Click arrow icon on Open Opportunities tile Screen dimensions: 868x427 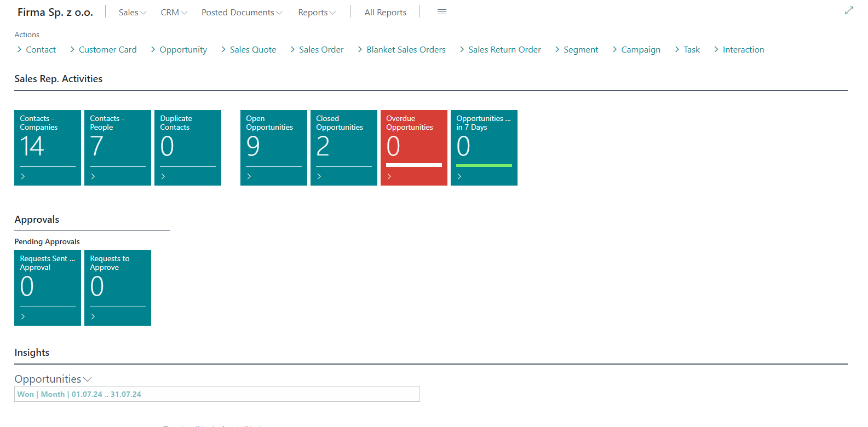[249, 176]
